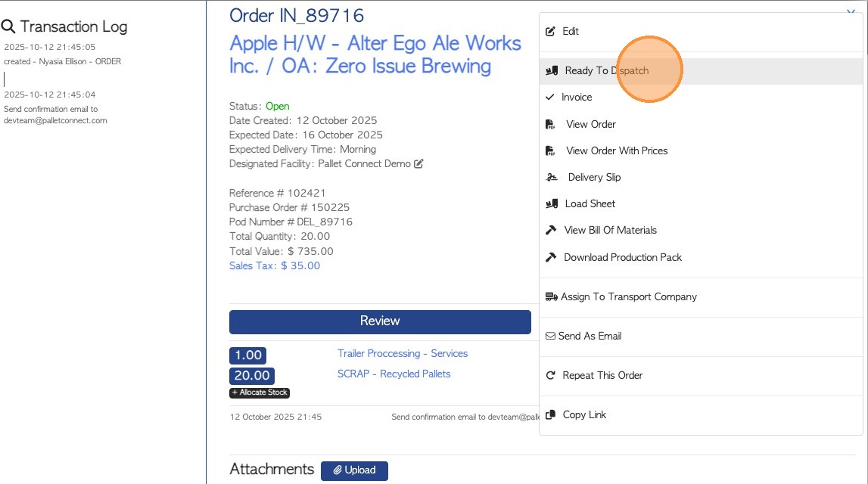Select Send As Email menu entry
868x484 pixels.
[590, 337]
